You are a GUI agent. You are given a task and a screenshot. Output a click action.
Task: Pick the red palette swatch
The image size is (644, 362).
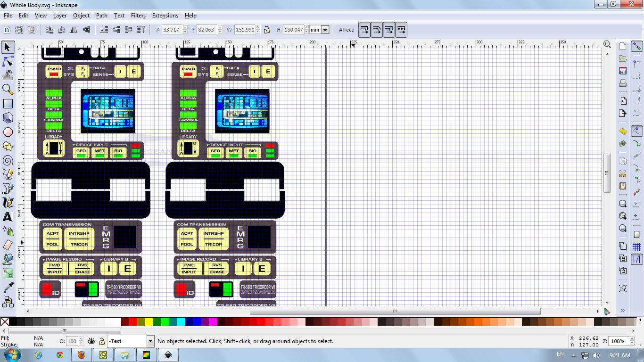pos(133,321)
